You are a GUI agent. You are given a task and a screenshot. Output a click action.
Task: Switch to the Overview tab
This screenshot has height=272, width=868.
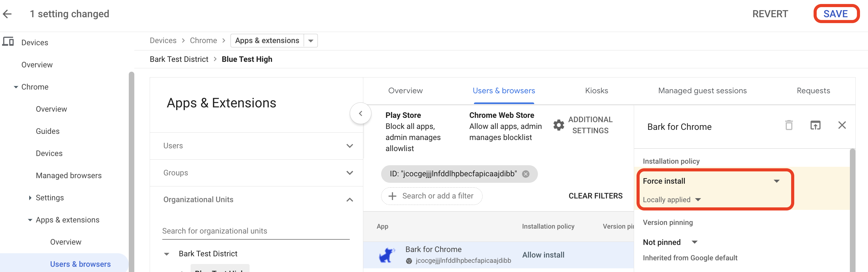pos(405,91)
